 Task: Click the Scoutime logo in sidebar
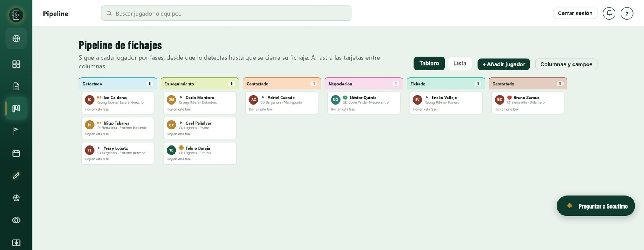[x=16, y=15]
